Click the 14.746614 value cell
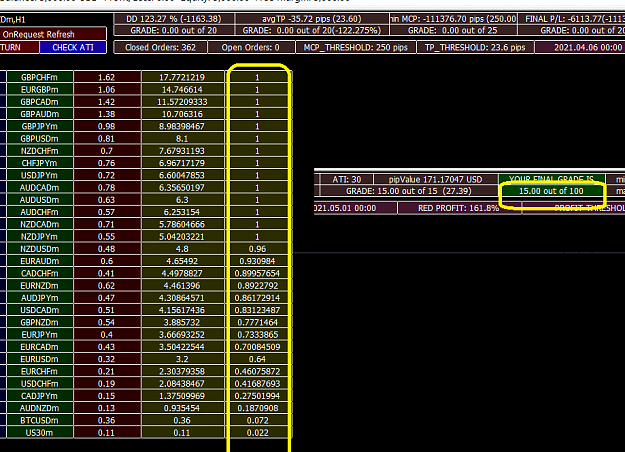Image resolution: width=625 pixels, height=452 pixels. point(182,90)
